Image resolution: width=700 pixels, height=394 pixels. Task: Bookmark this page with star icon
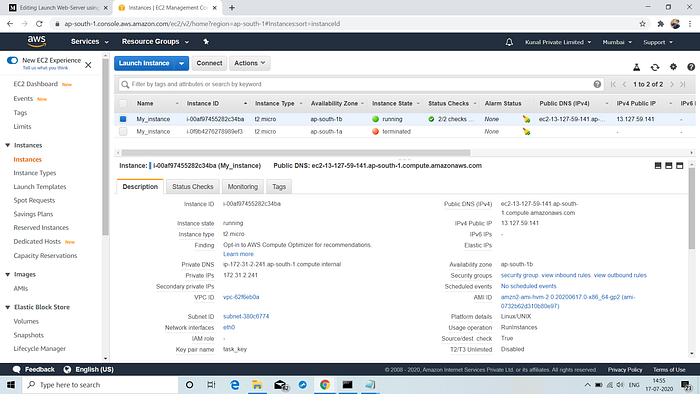[x=642, y=24]
